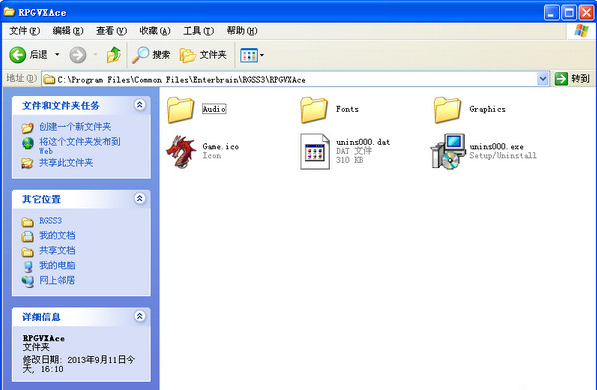Click the publish-to-Web globe icon
This screenshot has height=390, width=597.
[x=27, y=144]
